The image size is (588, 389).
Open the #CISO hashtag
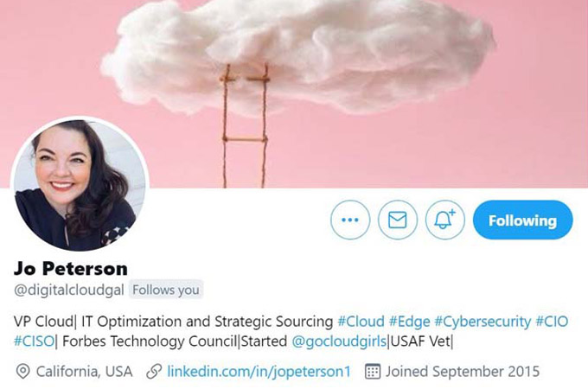(x=34, y=341)
